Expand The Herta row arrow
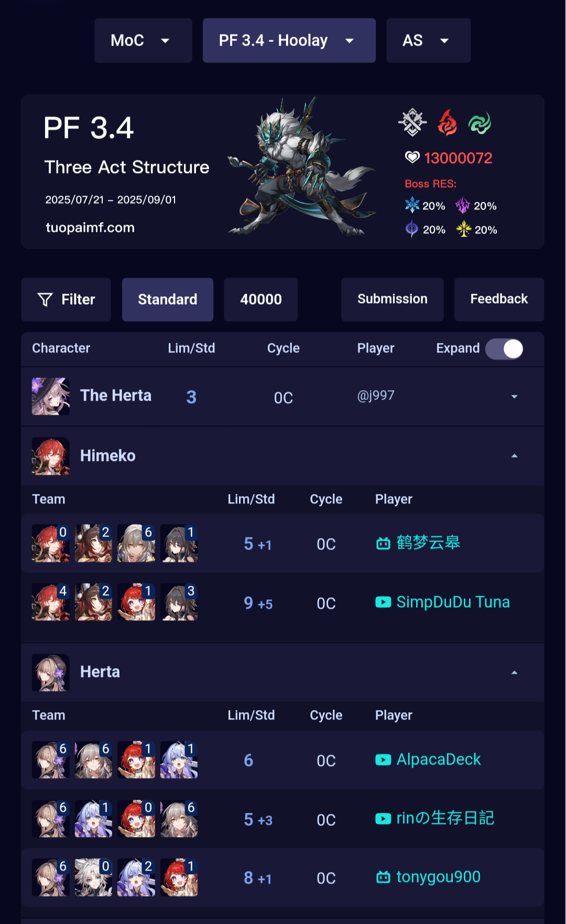566x924 pixels. click(515, 396)
